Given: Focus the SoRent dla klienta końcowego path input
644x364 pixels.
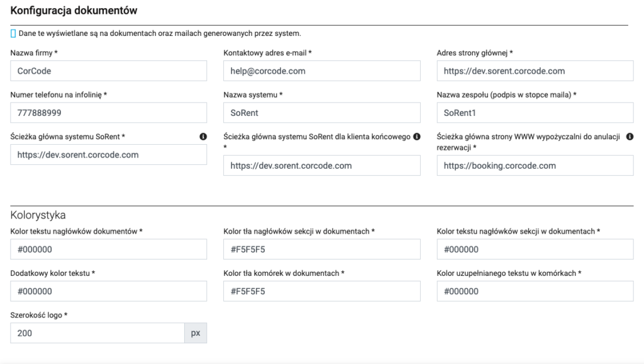Looking at the screenshot, I should [322, 166].
